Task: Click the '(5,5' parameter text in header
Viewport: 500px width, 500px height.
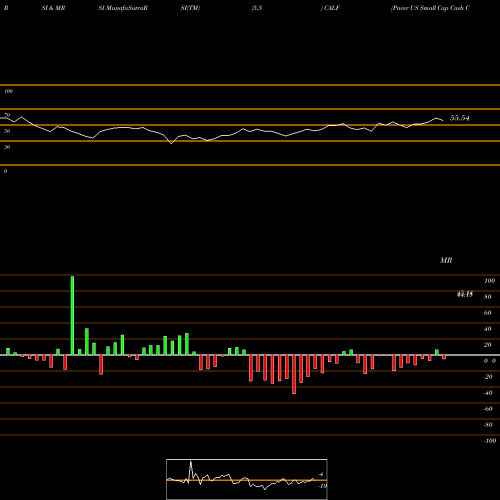Action: [x=257, y=8]
